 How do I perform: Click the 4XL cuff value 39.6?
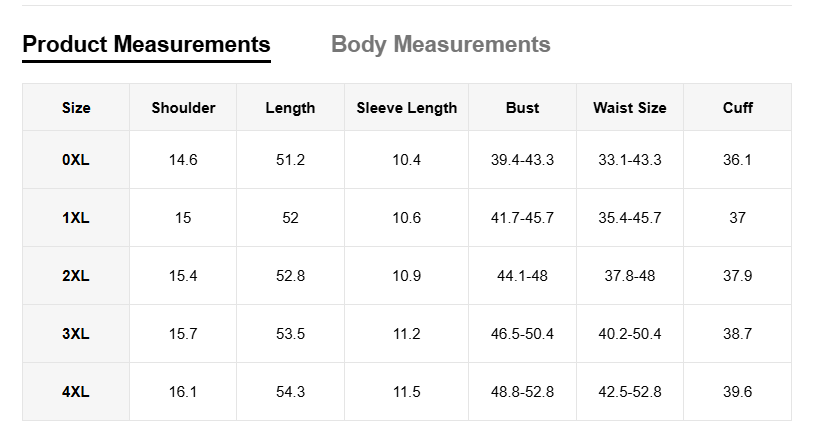pos(737,392)
